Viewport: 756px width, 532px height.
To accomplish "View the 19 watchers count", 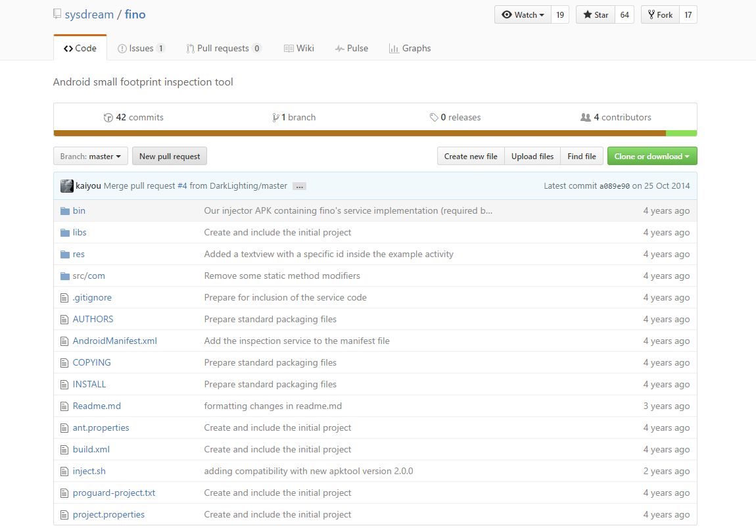I will click(x=559, y=15).
